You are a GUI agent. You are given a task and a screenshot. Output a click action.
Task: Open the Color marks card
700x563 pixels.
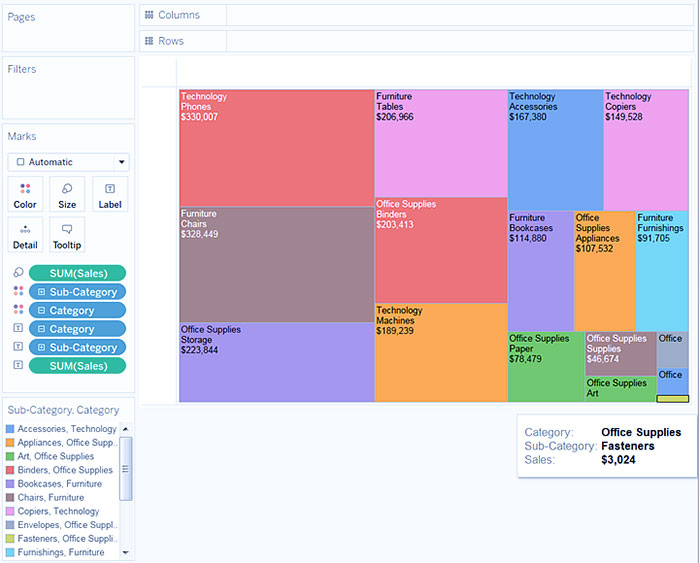coord(25,194)
